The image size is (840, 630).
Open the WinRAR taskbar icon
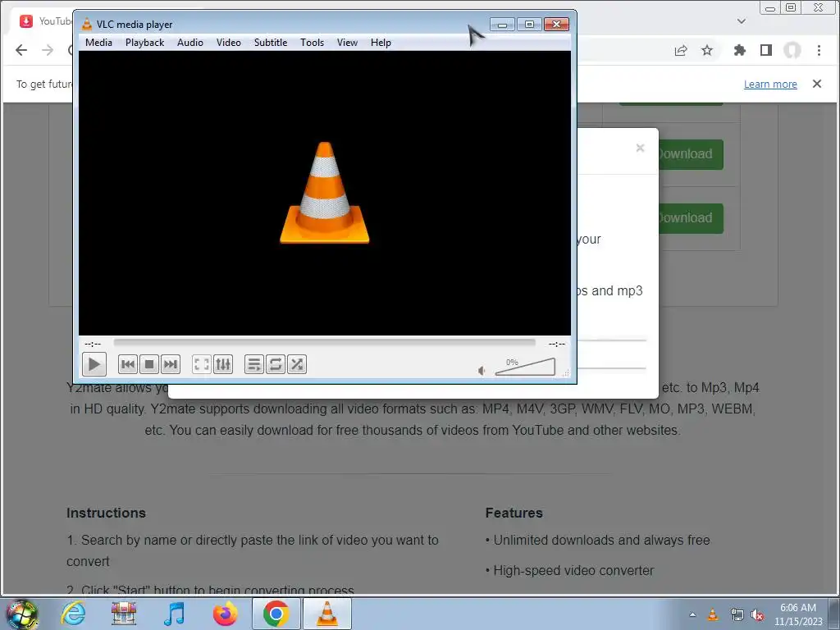point(124,614)
